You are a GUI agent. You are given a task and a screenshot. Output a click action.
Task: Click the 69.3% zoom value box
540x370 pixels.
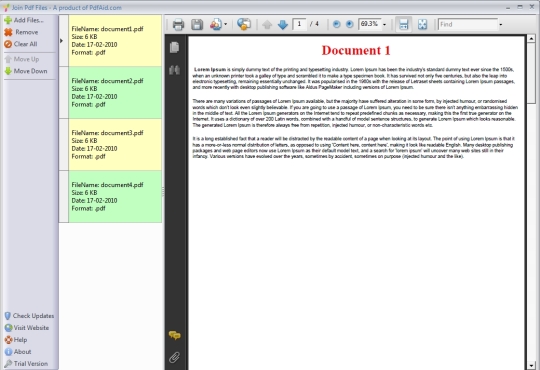tap(370, 24)
